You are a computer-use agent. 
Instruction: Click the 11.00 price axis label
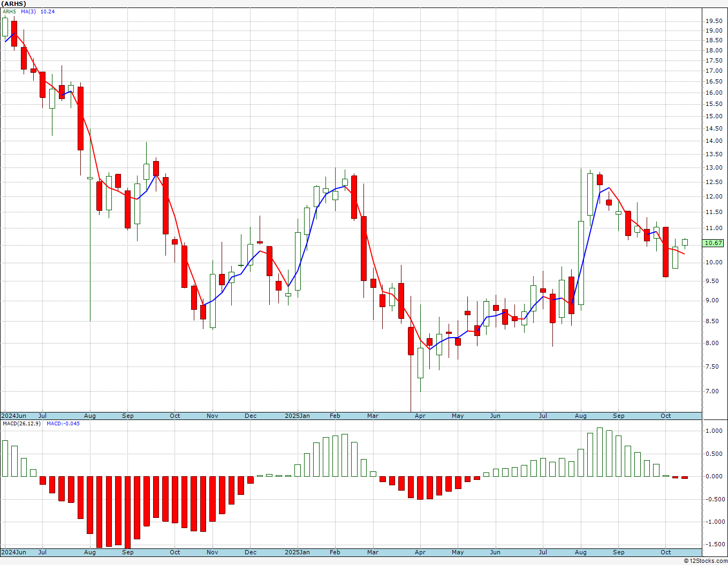click(714, 228)
